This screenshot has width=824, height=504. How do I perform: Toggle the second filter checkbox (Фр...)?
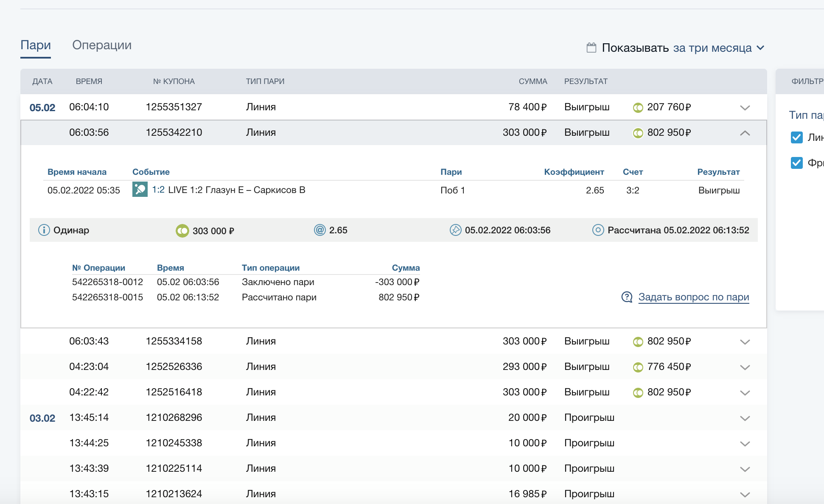pyautogui.click(x=796, y=163)
